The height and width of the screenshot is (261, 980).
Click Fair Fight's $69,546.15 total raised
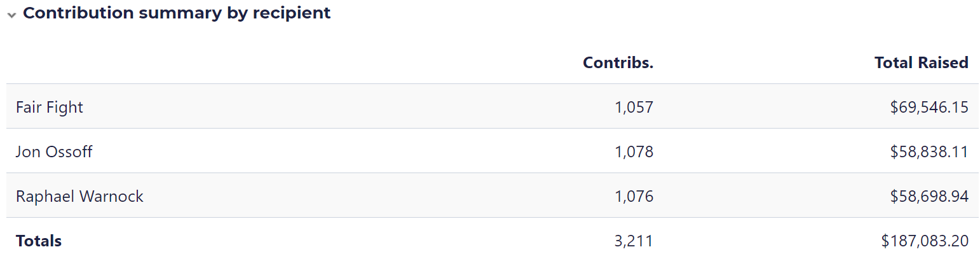coord(929,107)
